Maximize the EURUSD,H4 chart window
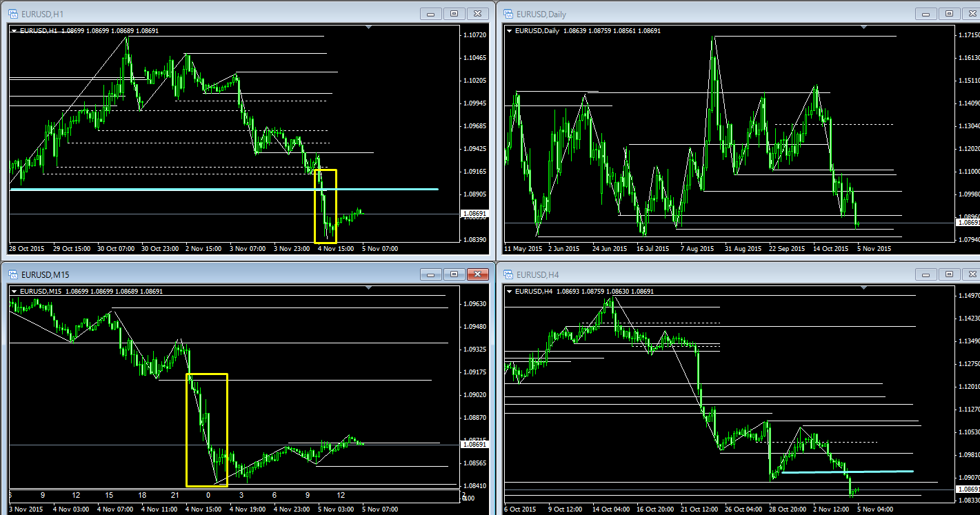The width and height of the screenshot is (980, 515). 949,274
